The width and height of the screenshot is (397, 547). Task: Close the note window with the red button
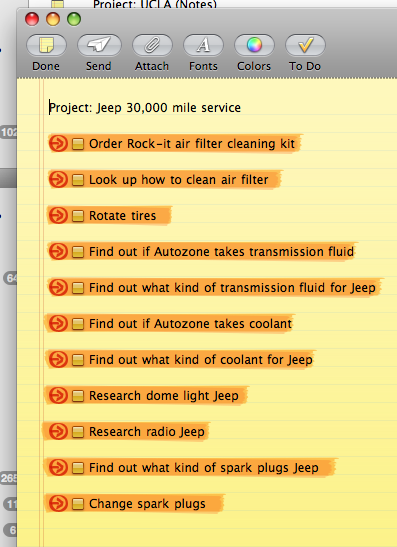point(32,19)
